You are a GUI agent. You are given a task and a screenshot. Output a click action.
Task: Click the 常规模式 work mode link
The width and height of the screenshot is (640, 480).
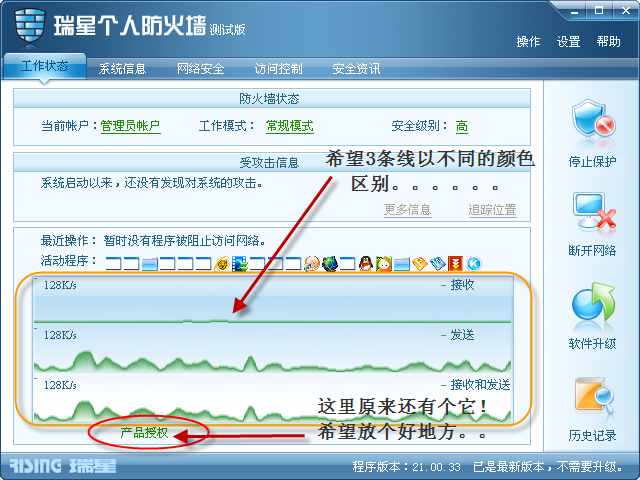tap(290, 126)
